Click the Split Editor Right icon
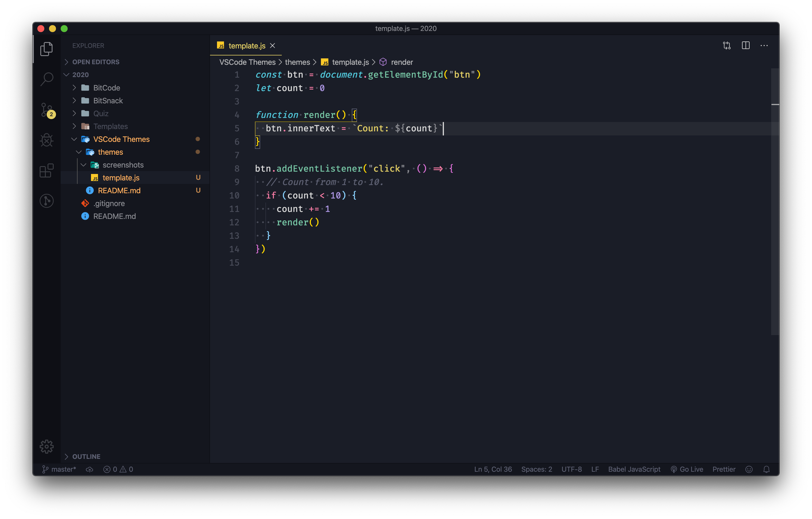Screen dimensions: 812x519 tap(745, 46)
